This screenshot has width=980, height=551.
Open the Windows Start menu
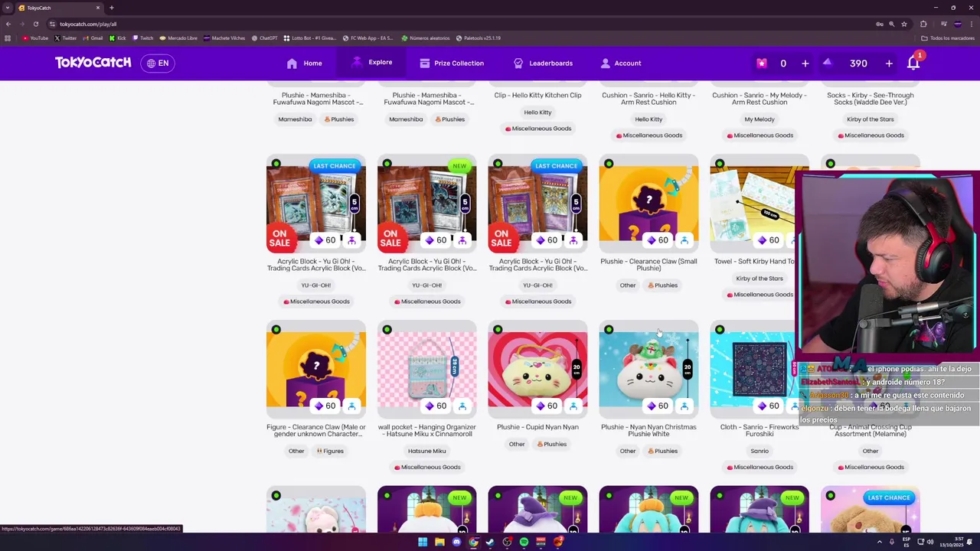(423, 542)
